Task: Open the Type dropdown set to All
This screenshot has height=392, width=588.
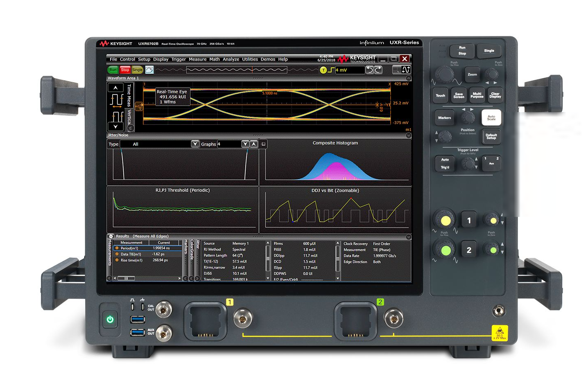Action: coord(195,144)
